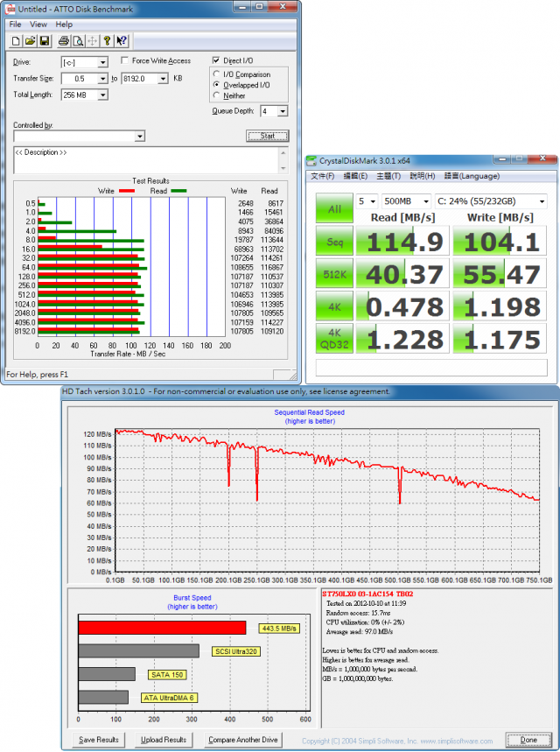Save results using the floppy disk icon
This screenshot has height=752, width=560.
coord(45,41)
